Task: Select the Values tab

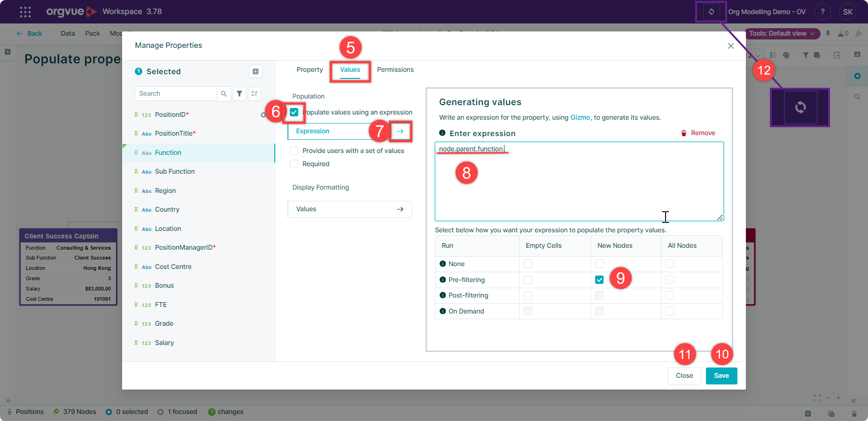Action: pyautogui.click(x=350, y=69)
